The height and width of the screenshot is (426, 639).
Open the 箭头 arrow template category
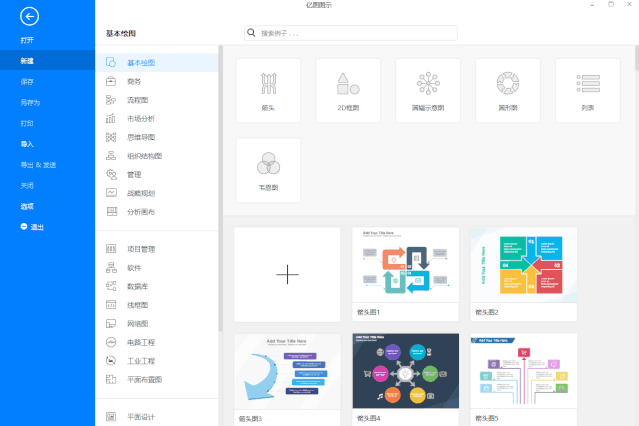click(268, 90)
